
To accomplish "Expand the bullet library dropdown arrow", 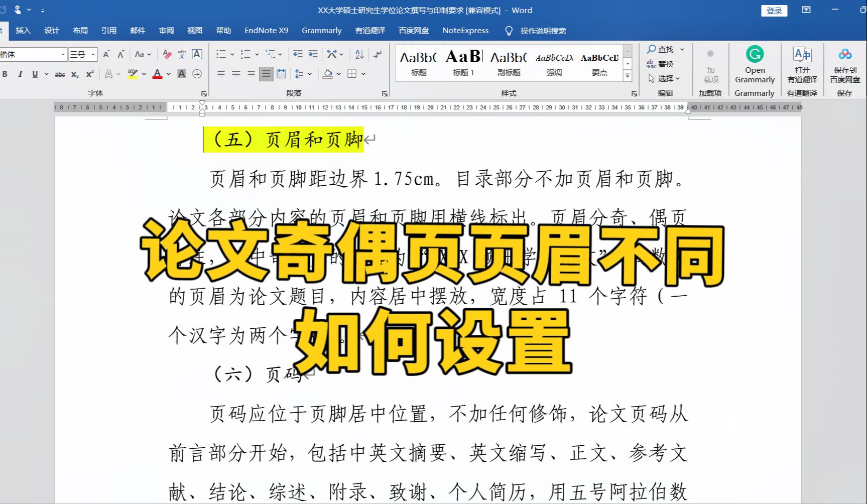I will [x=232, y=54].
